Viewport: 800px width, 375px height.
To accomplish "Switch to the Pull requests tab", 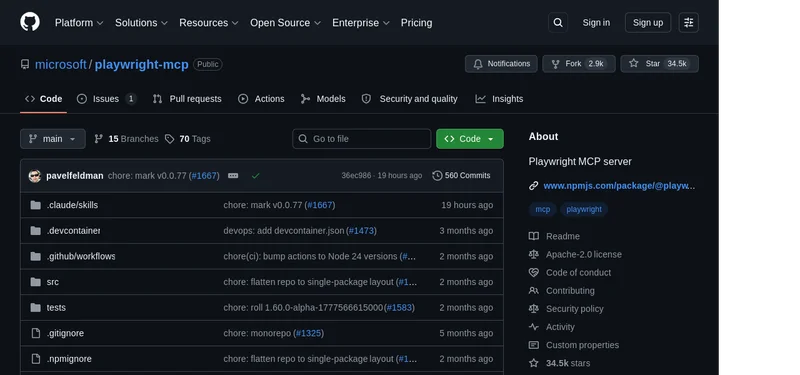I will (187, 99).
